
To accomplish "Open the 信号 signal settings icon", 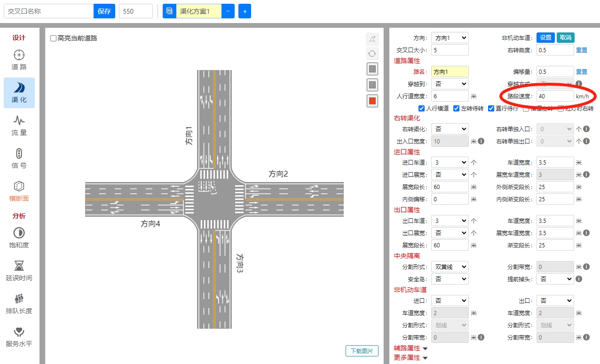I will (19, 158).
